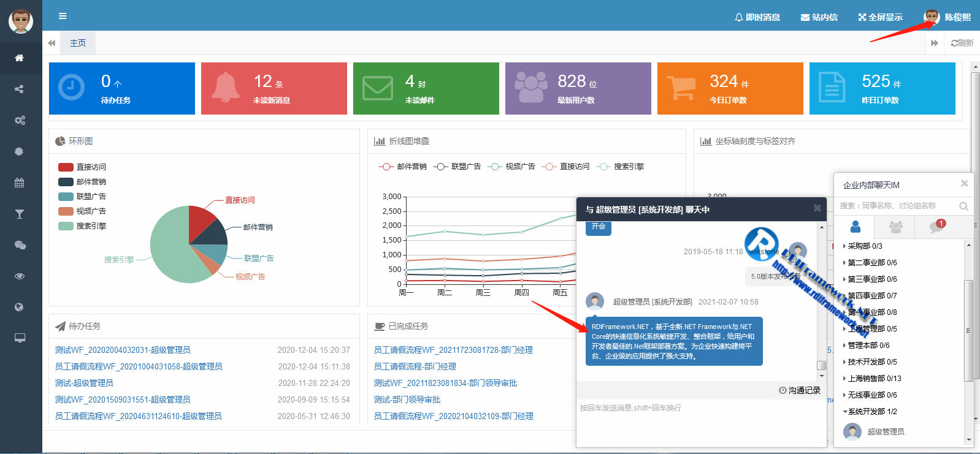
Task: Open the eye icon in left sidebar
Action: tap(20, 276)
